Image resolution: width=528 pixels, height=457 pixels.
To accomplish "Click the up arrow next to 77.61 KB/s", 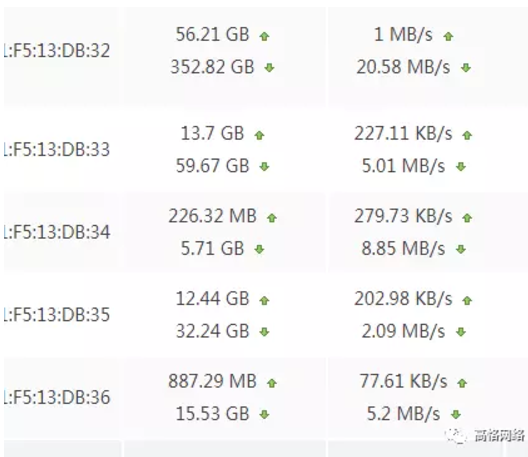I will (462, 383).
